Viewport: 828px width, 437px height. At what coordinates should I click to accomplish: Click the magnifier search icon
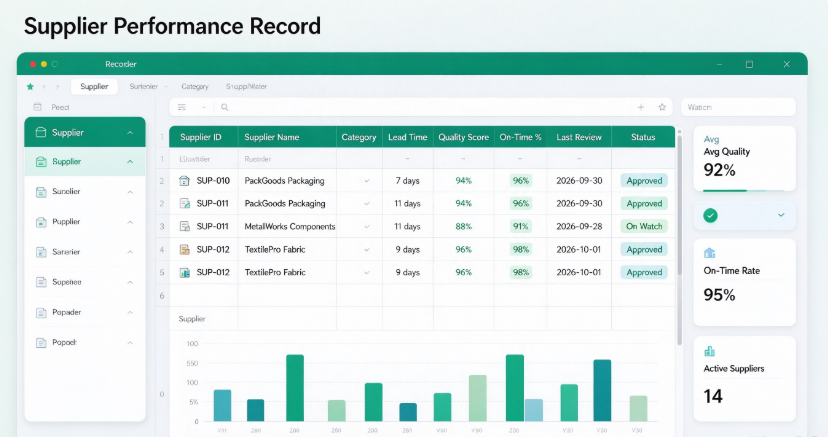click(224, 107)
